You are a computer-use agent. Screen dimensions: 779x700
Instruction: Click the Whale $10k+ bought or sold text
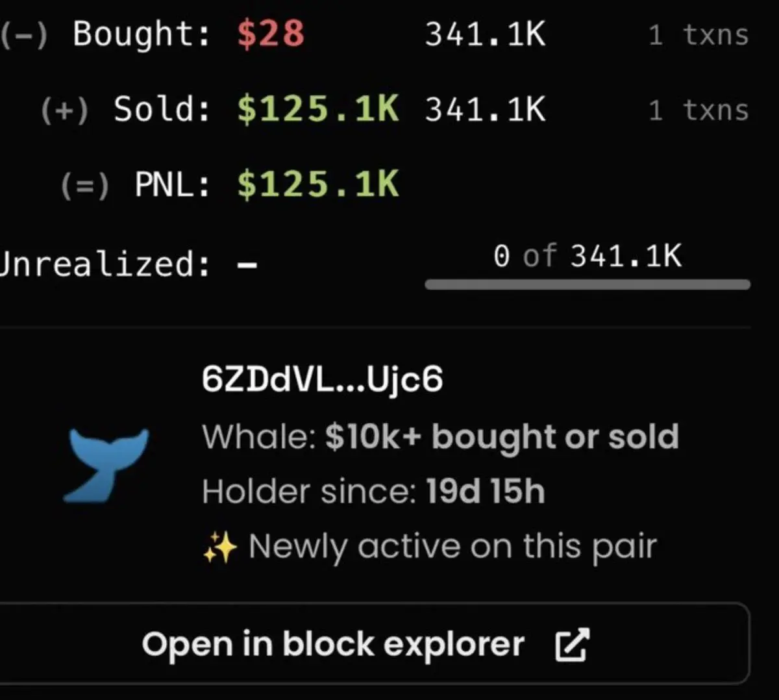[x=441, y=437]
